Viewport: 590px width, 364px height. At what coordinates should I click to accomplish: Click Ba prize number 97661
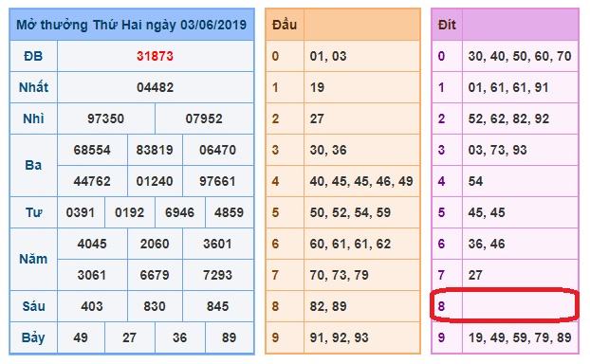click(217, 181)
